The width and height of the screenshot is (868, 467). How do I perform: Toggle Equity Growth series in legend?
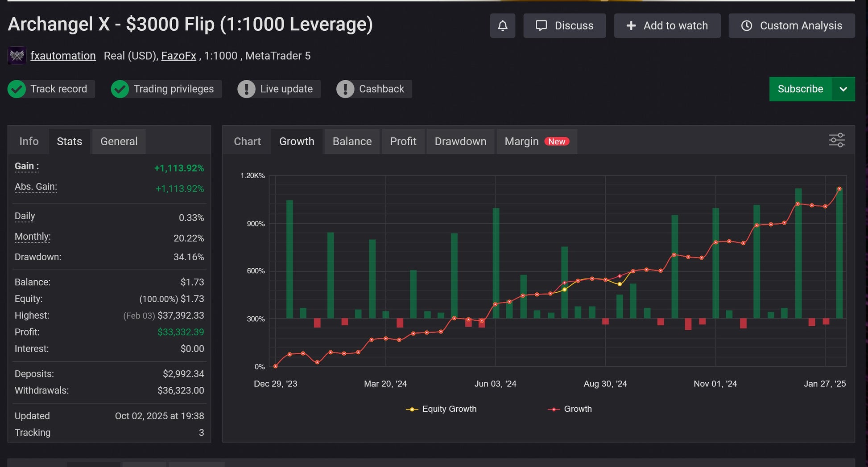(441, 409)
